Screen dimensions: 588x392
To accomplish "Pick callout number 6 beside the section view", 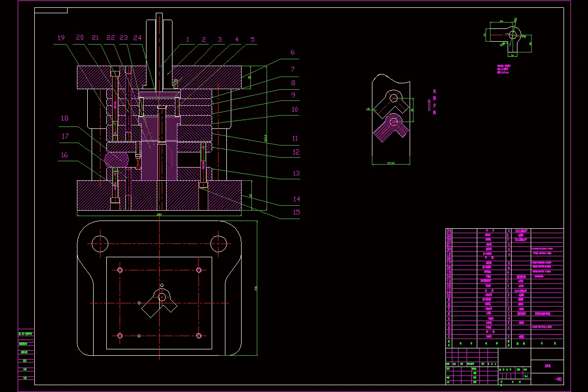I will (x=293, y=52).
